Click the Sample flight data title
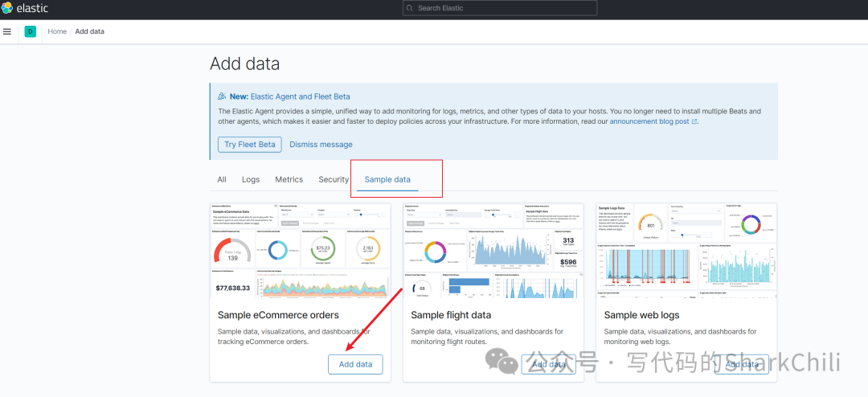This screenshot has height=397, width=868. 451,315
